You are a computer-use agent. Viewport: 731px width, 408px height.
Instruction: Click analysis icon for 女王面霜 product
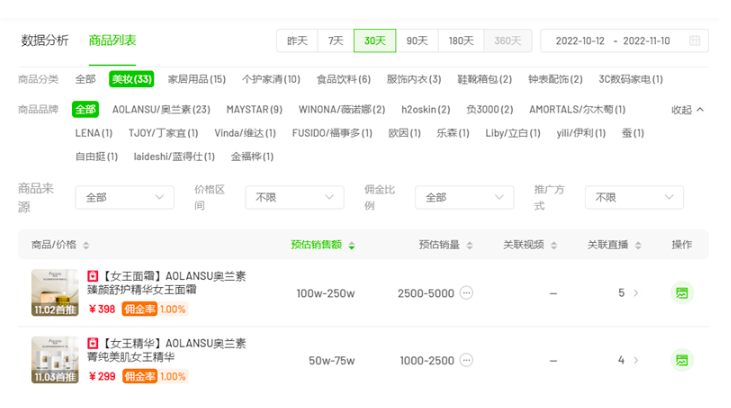click(682, 293)
